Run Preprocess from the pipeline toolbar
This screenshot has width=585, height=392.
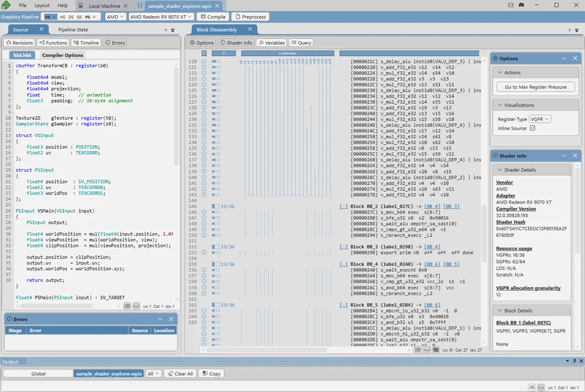250,17
